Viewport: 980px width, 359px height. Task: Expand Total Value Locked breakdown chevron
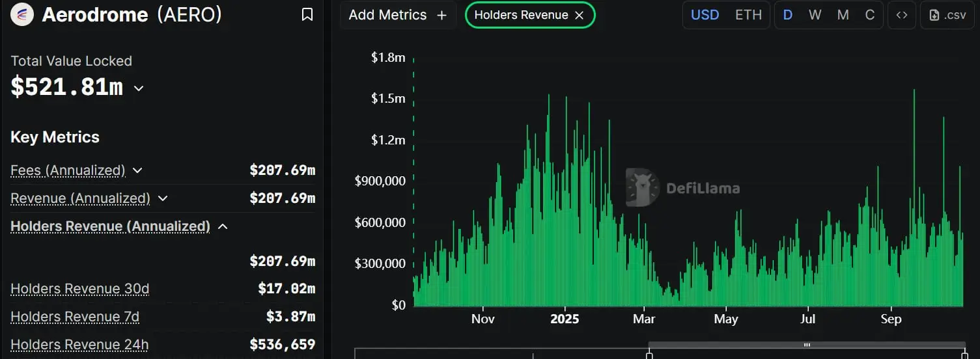[x=139, y=88]
